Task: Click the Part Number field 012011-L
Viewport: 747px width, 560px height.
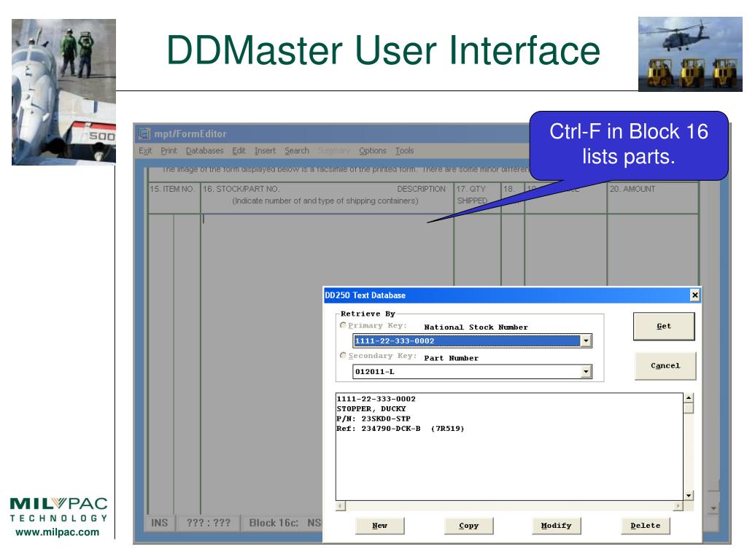Action: tap(467, 372)
